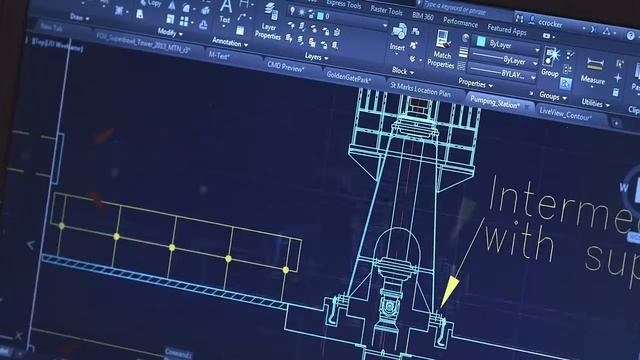
Task: Open the Help question mark icon
Action: 631,36
